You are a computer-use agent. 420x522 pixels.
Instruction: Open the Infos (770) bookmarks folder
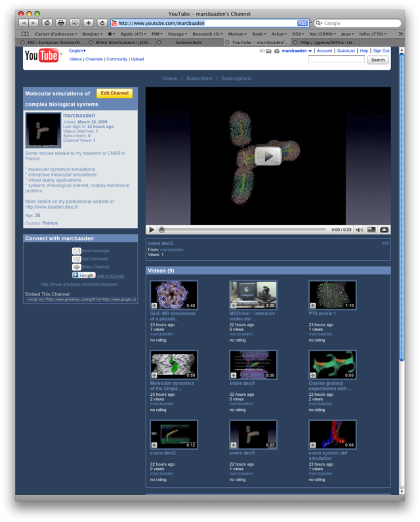pos(373,34)
